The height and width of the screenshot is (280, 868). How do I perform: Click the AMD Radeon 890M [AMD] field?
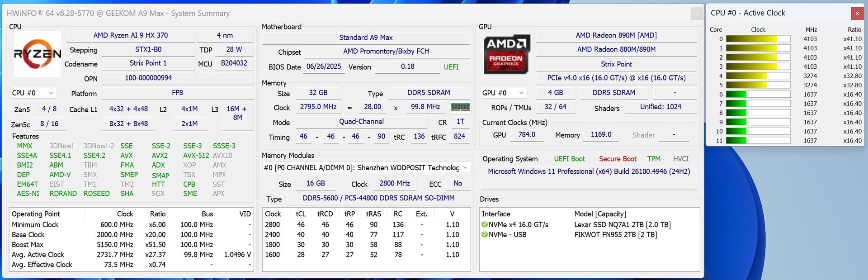[616, 35]
